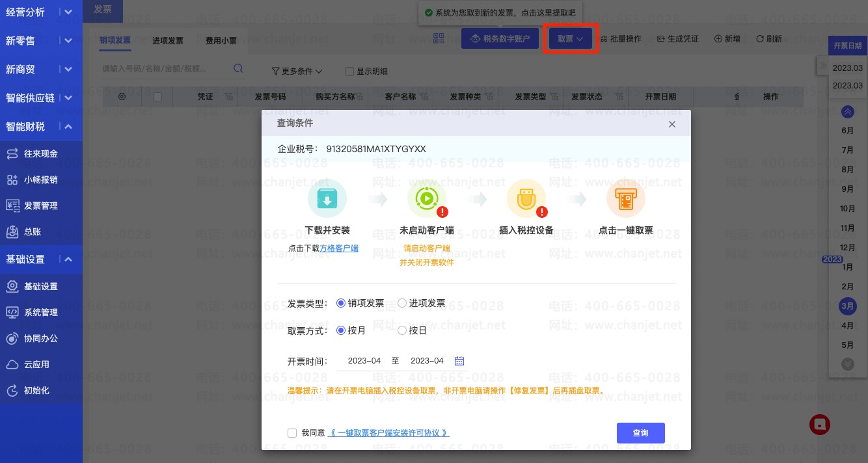The height and width of the screenshot is (463, 868).
Task: Select the 进项发票 radio option
Action: point(402,303)
